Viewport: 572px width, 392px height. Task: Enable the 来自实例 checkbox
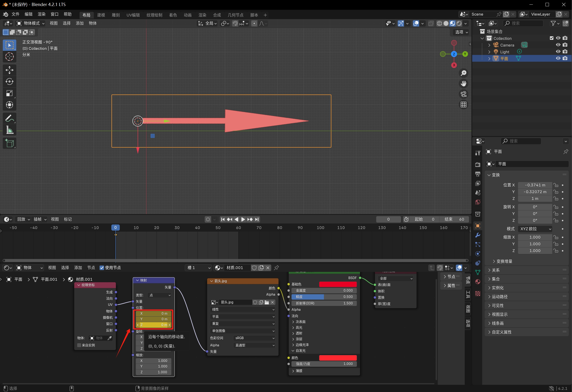pos(79,345)
